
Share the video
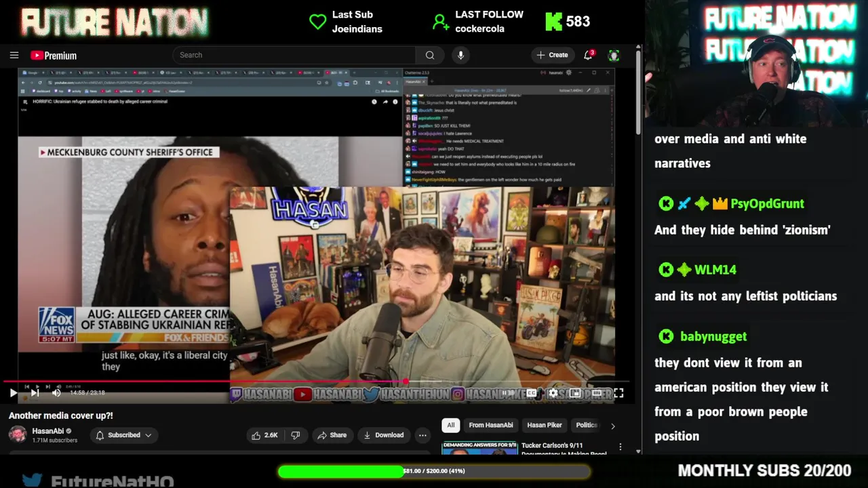point(332,435)
